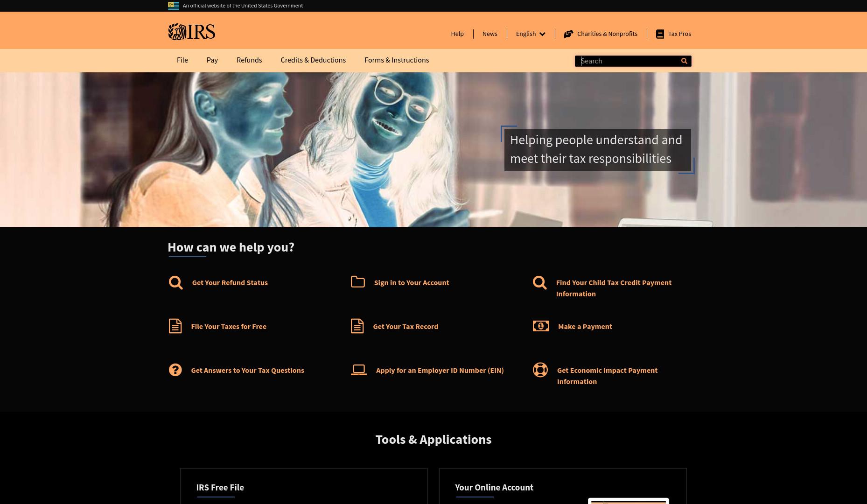Open File Your Taxes for Free link
This screenshot has height=504, width=867.
[x=229, y=326]
